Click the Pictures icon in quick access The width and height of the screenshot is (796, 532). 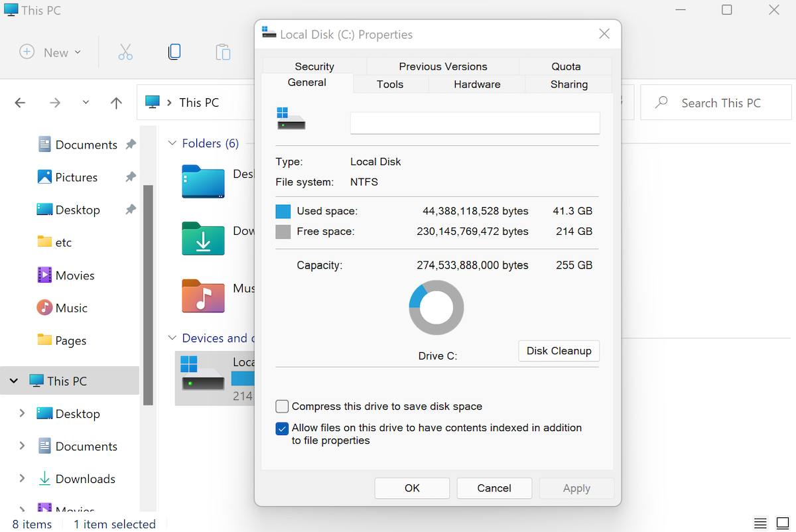point(44,177)
